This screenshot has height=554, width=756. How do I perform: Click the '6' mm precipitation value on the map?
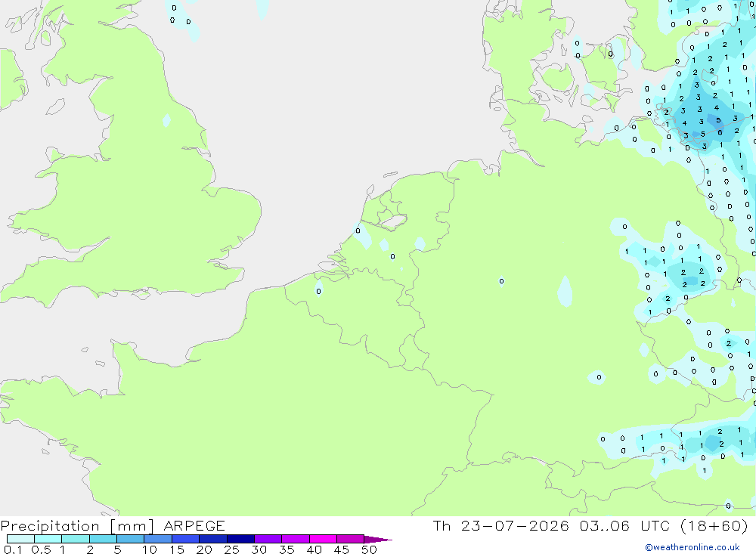pos(720,132)
